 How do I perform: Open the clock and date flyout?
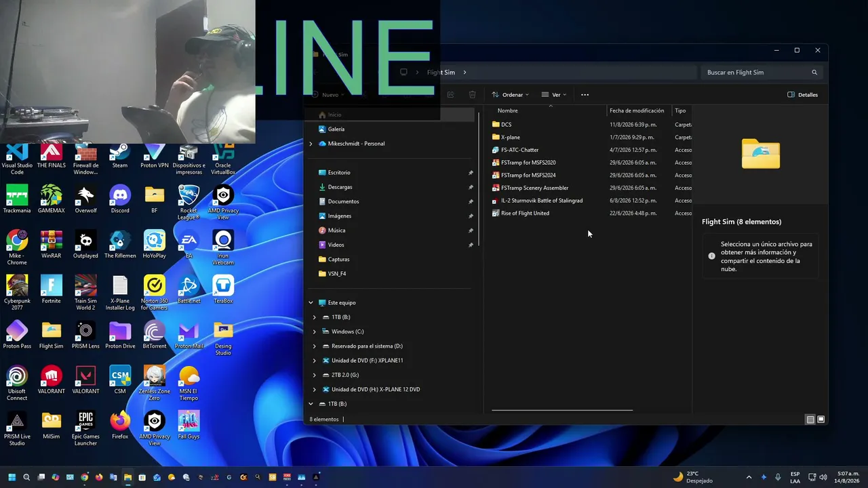(848, 477)
